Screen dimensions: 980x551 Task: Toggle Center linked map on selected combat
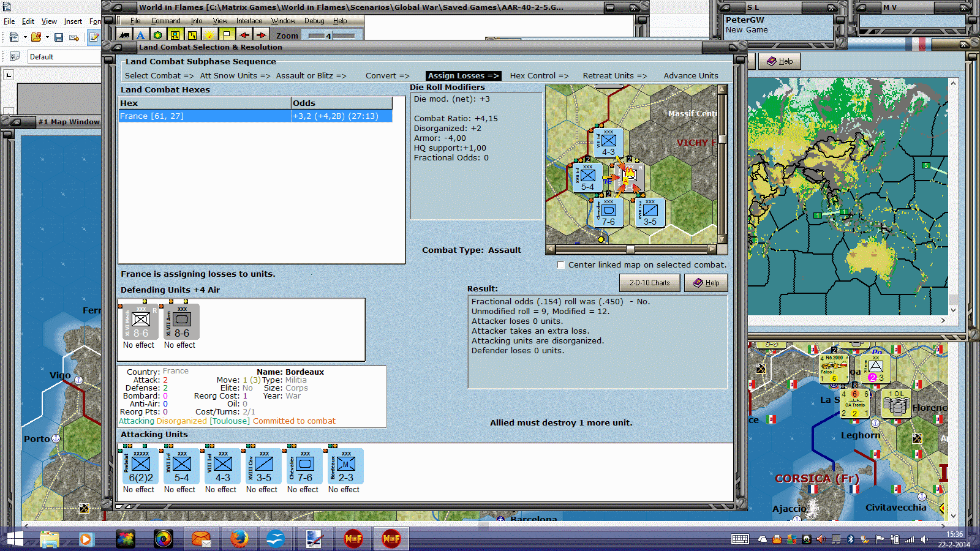tap(560, 265)
